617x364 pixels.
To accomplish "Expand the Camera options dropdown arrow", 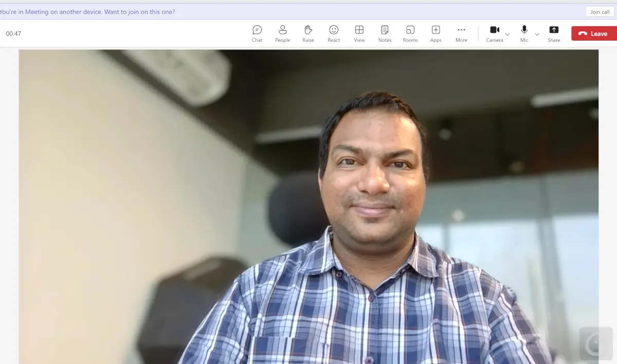I will (507, 34).
